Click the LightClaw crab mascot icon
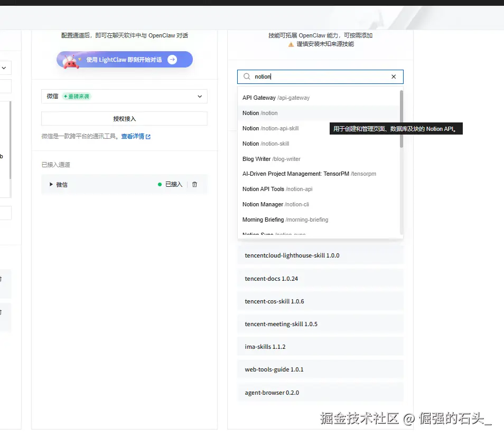The image size is (504, 438). click(70, 61)
